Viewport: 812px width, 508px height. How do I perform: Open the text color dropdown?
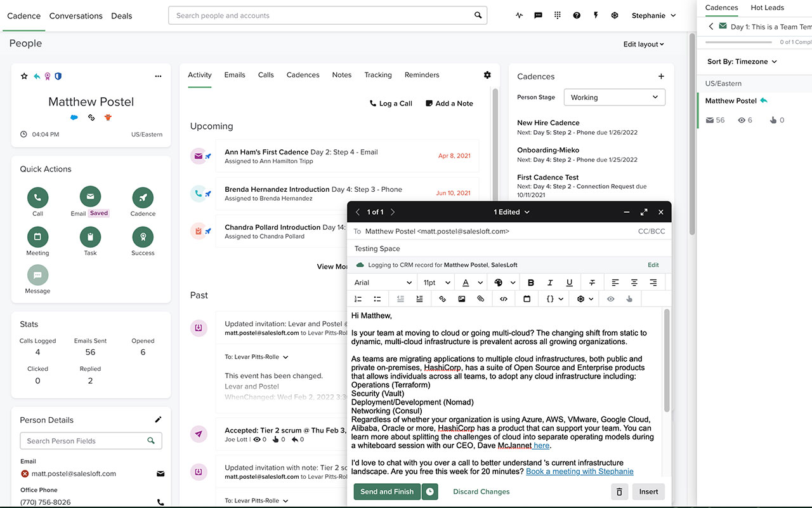pyautogui.click(x=472, y=283)
